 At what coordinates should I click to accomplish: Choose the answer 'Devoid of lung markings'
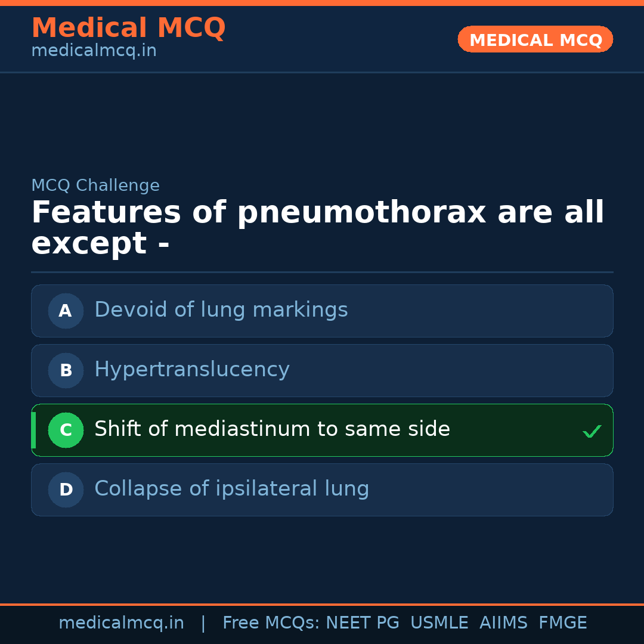(221, 310)
